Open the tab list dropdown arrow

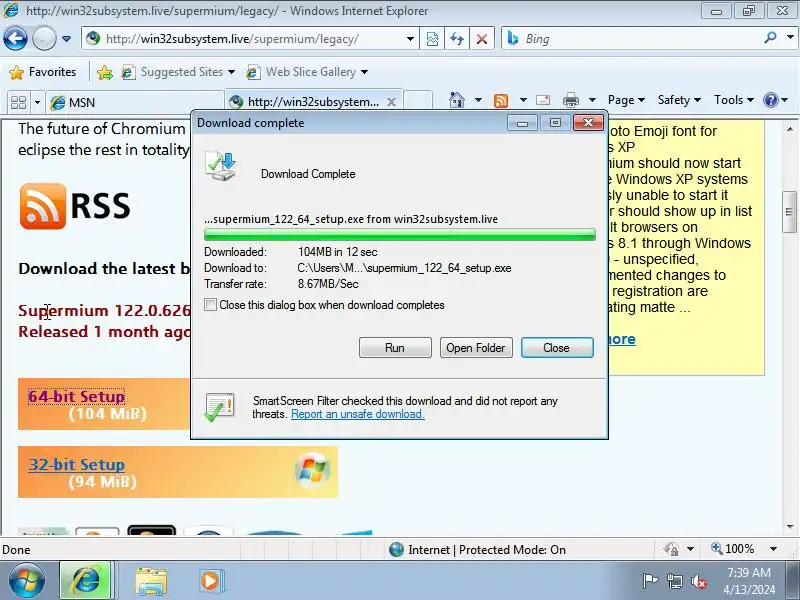pyautogui.click(x=37, y=102)
